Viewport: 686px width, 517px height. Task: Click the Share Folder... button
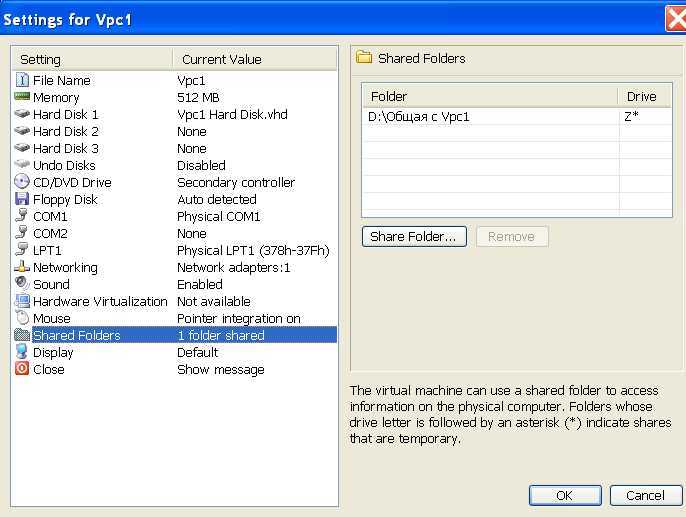414,237
